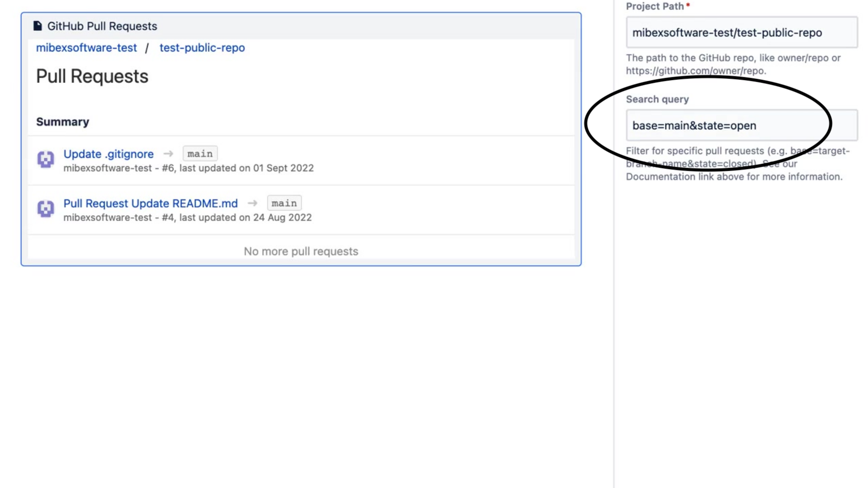Click the arrow icon after Update .gitignore
The width and height of the screenshot is (868, 488).
click(x=168, y=154)
